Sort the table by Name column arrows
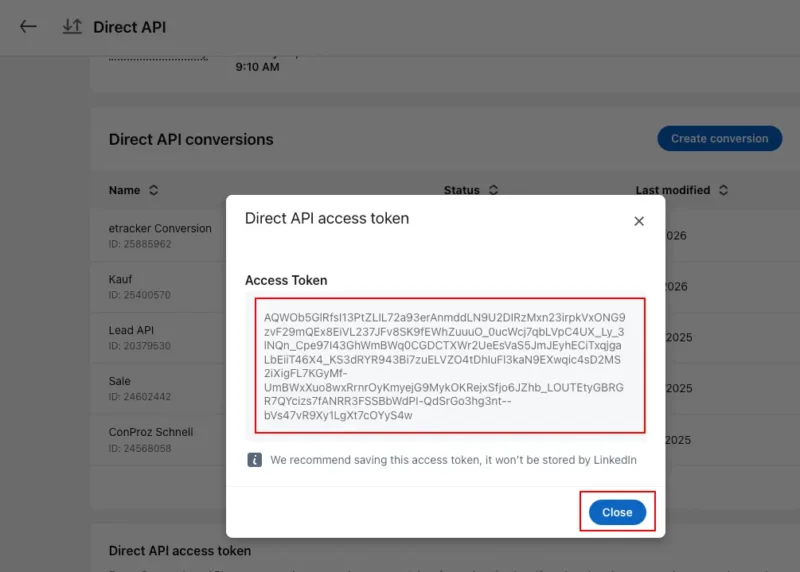Viewport: 800px width, 572px height. coord(154,190)
